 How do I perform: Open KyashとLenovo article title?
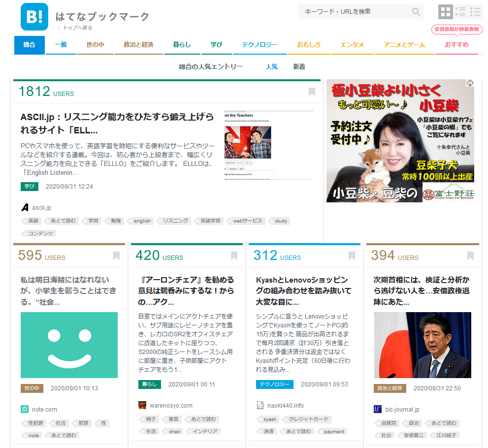(304, 291)
